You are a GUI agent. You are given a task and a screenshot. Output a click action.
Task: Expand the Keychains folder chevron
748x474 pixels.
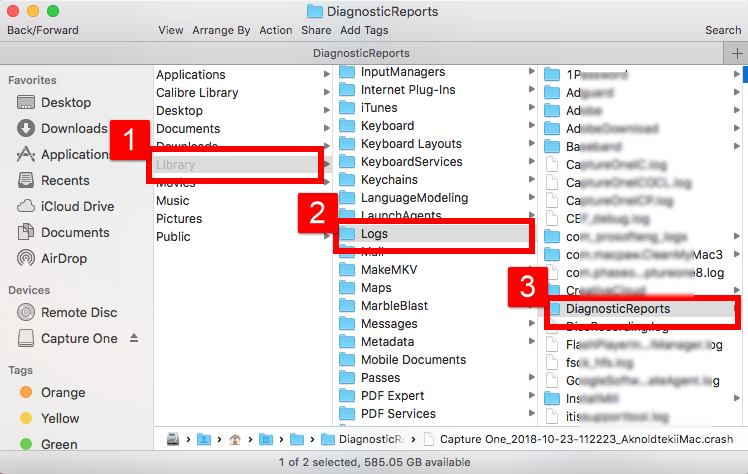[x=529, y=180]
